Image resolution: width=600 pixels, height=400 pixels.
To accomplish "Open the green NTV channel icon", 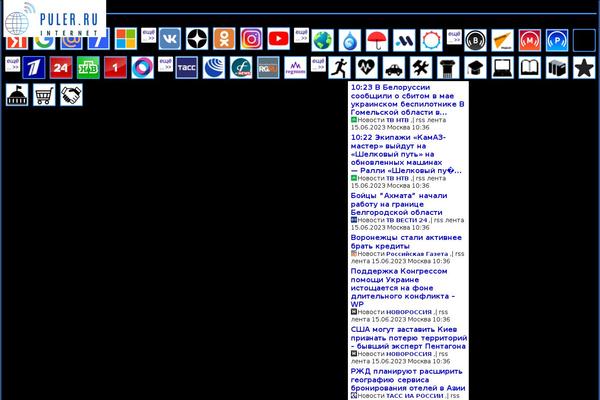I will (88, 68).
